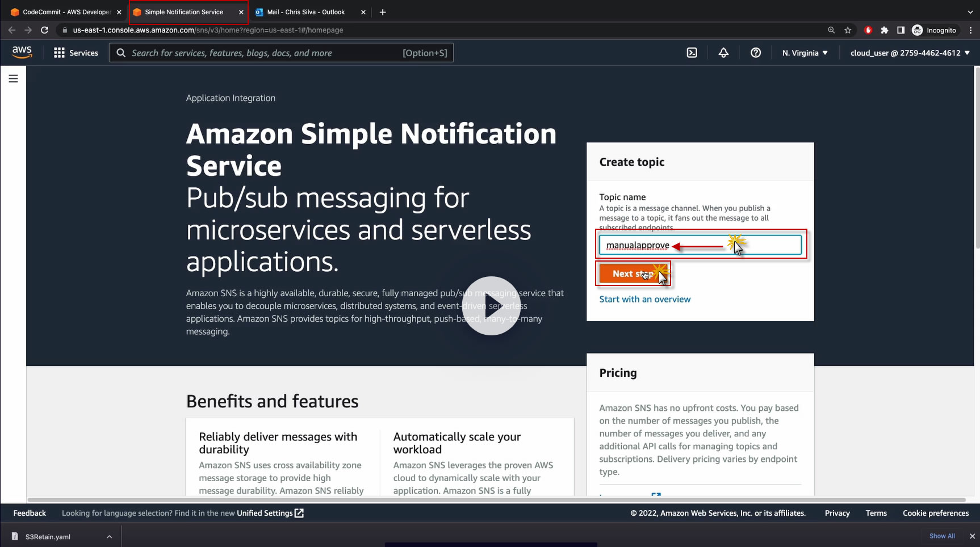The width and height of the screenshot is (980, 547).
Task: Open the Terms link
Action: [x=876, y=513]
